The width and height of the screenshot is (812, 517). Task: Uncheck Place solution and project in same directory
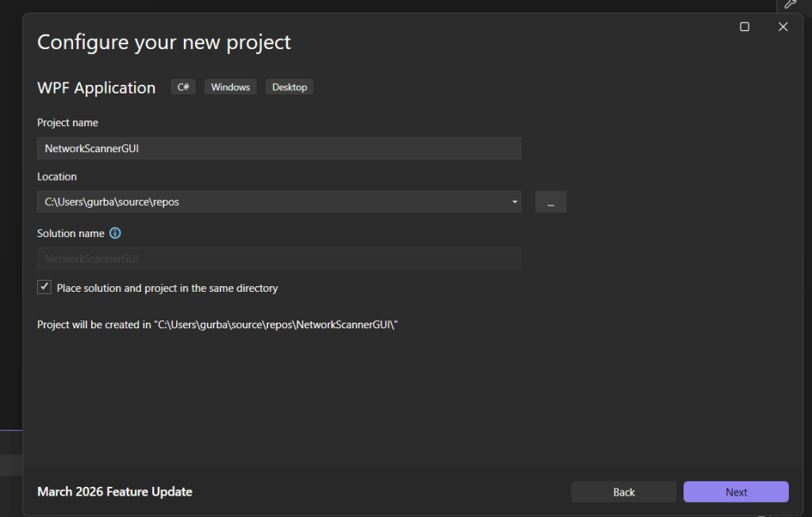pyautogui.click(x=44, y=288)
